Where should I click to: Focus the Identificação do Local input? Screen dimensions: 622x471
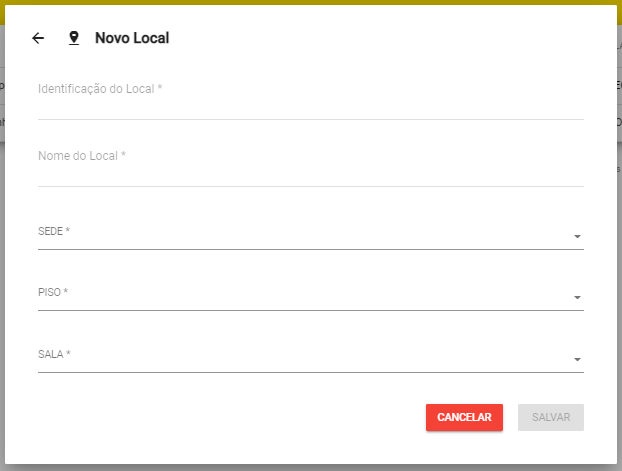pyautogui.click(x=310, y=104)
